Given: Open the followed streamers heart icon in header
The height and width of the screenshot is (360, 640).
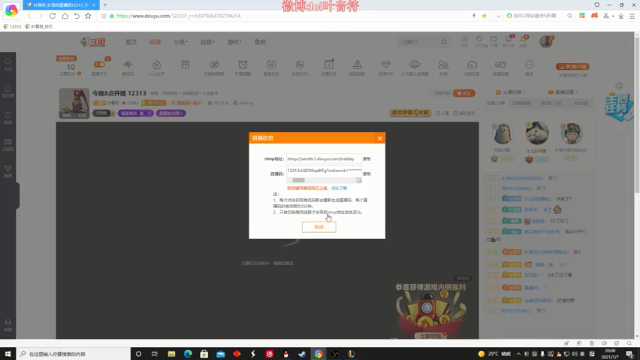Looking at the screenshot, I should 479,39.
